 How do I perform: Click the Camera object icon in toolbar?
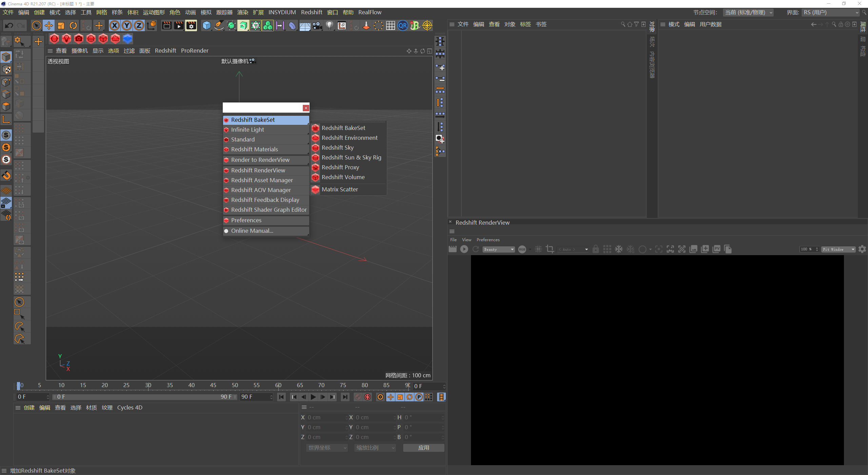pyautogui.click(x=317, y=26)
